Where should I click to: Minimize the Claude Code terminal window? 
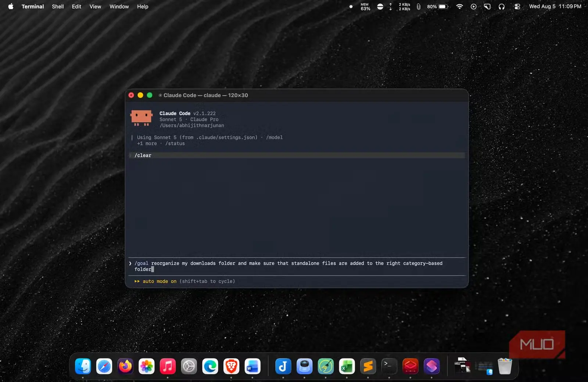click(140, 95)
